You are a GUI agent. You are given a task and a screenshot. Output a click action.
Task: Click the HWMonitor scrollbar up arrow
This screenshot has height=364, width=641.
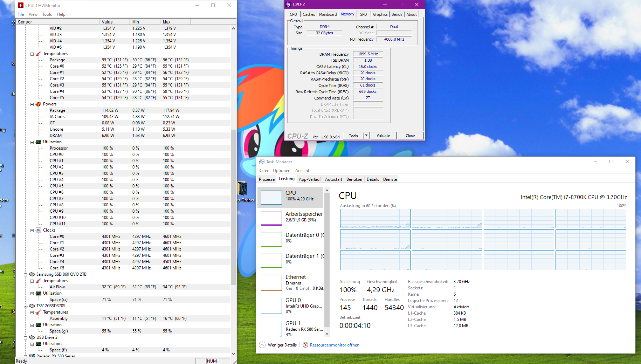click(233, 28)
